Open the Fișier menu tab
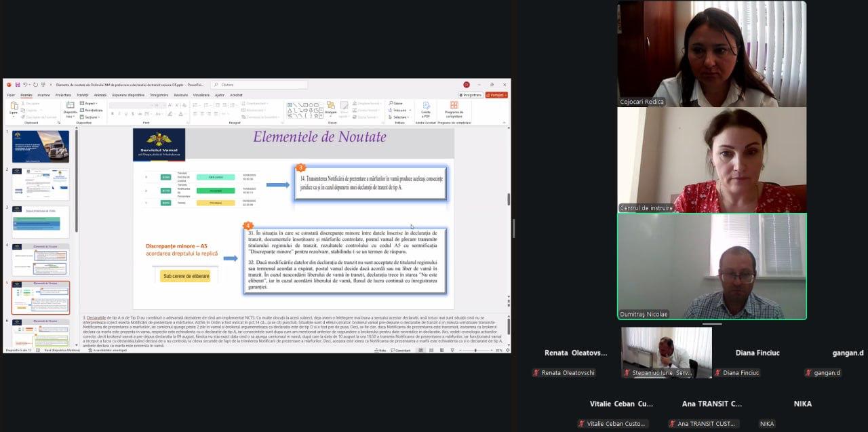The height and width of the screenshot is (432, 868). [x=11, y=95]
